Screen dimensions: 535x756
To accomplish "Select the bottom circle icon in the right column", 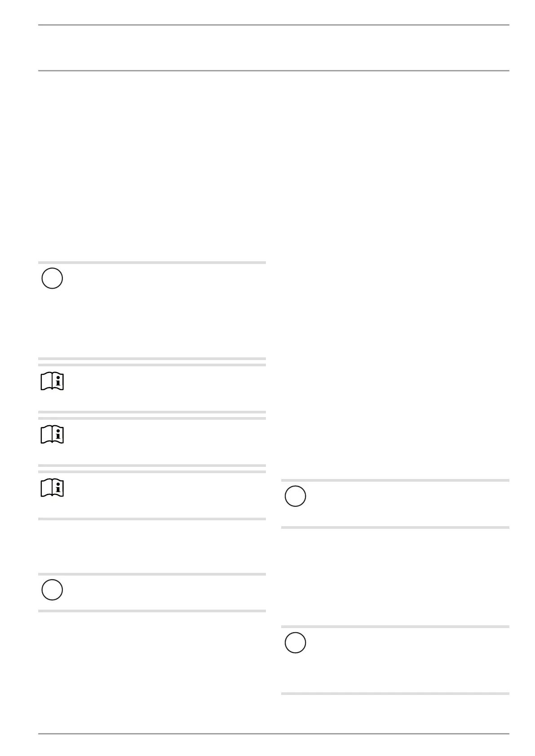I will [x=295, y=643].
